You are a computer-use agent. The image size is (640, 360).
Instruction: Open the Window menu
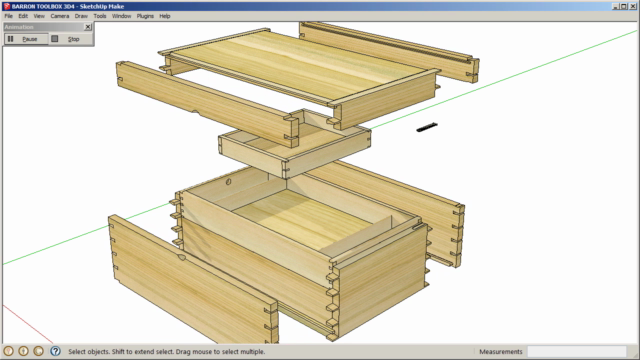[x=121, y=16]
